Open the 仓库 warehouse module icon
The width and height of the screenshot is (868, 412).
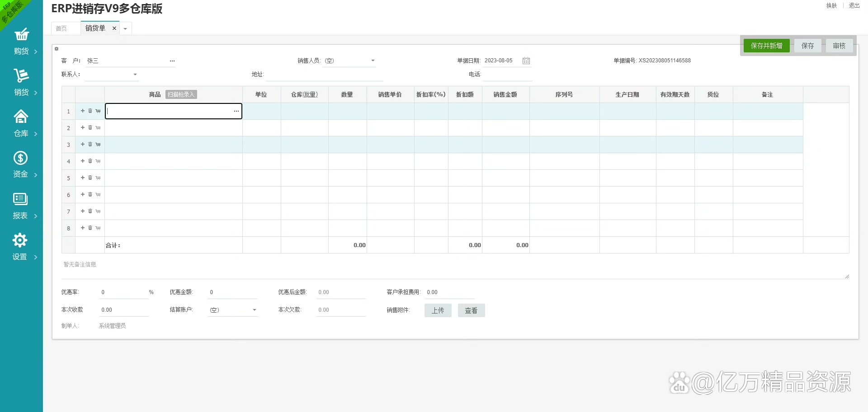click(x=21, y=117)
